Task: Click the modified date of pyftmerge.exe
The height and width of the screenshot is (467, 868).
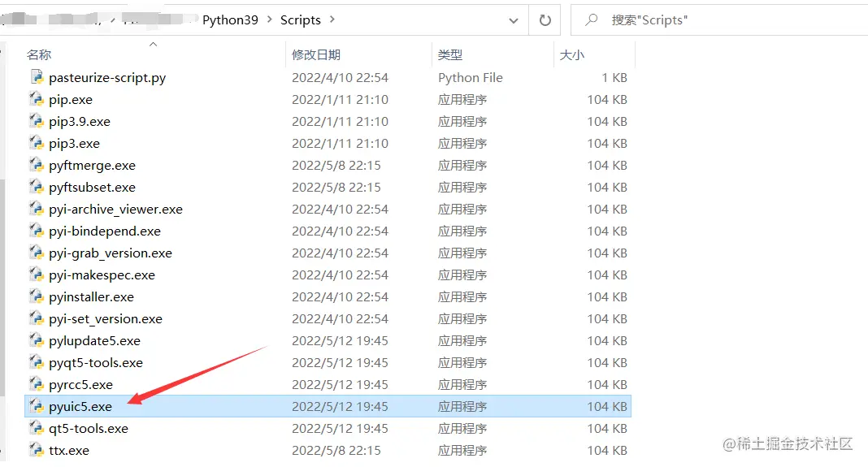Action: pyautogui.click(x=336, y=166)
